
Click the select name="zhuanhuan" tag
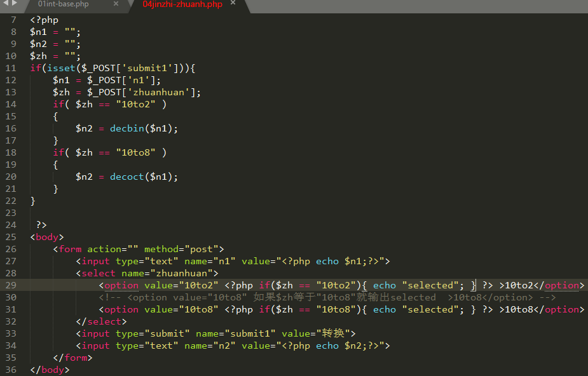pyautogui.click(x=147, y=273)
